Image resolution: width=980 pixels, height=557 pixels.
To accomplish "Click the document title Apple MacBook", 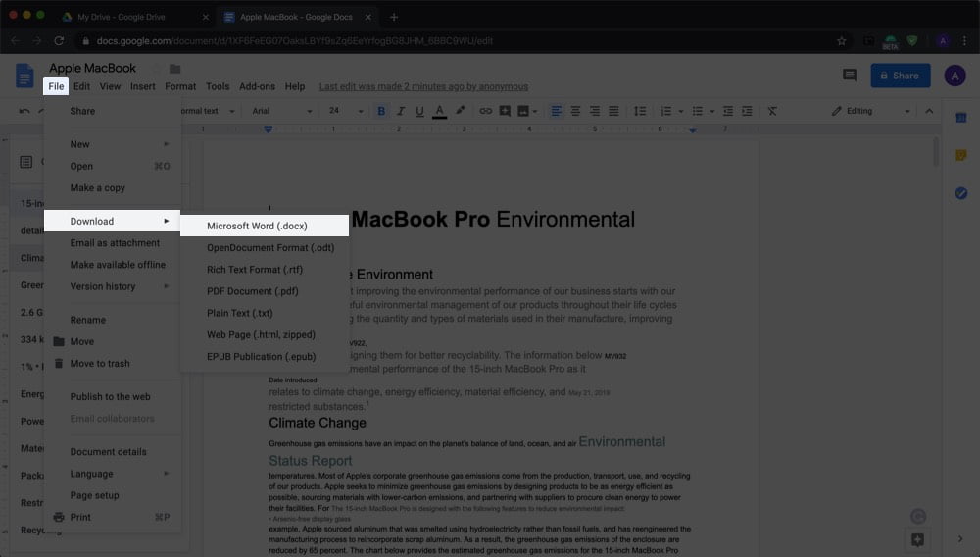I will pos(92,68).
